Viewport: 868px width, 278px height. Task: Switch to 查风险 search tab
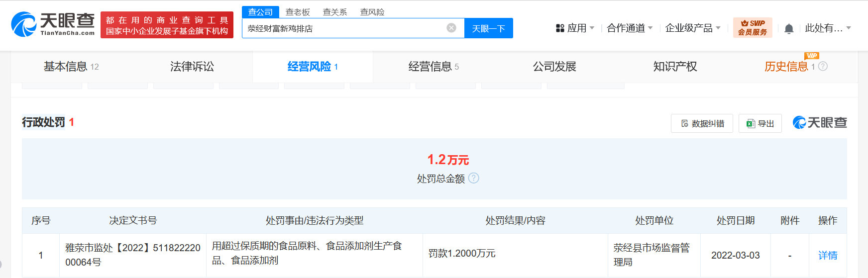(x=372, y=12)
